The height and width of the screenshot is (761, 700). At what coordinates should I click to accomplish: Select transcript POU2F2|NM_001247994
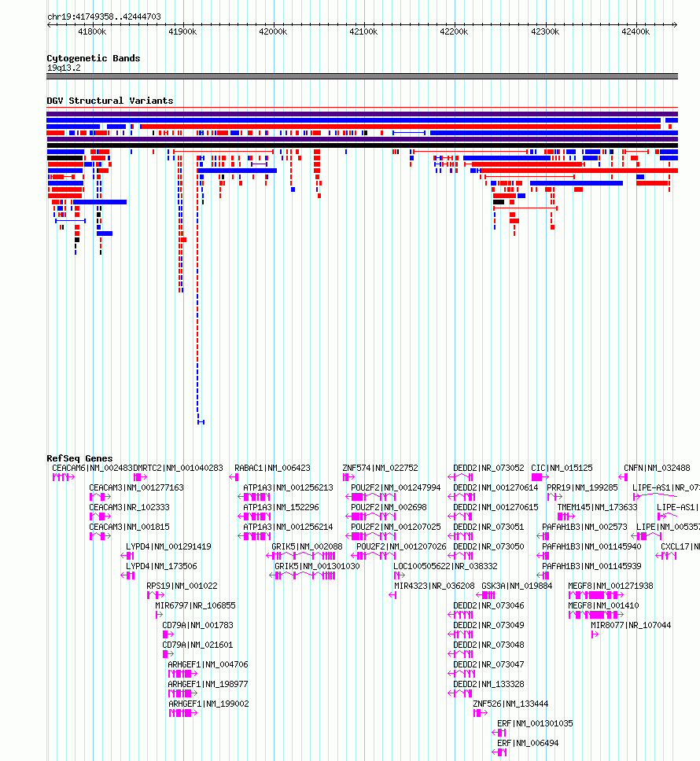(396, 487)
